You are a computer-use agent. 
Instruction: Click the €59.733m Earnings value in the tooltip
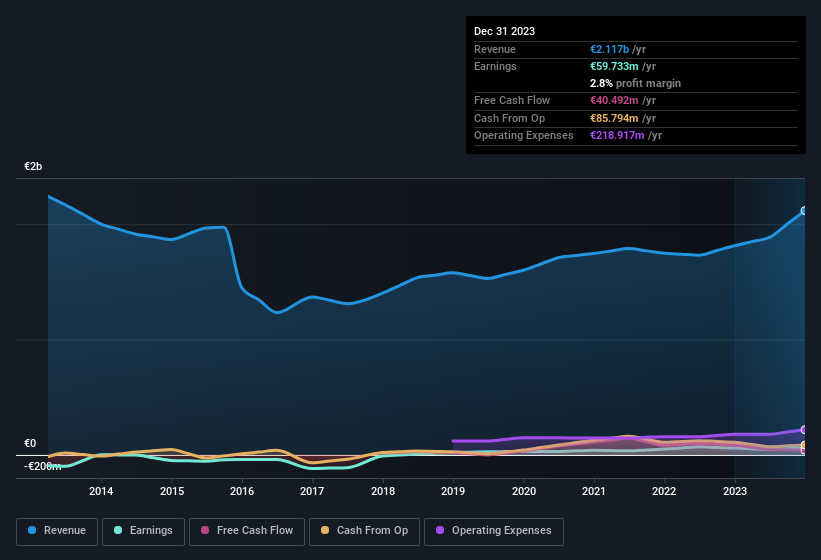pos(614,66)
